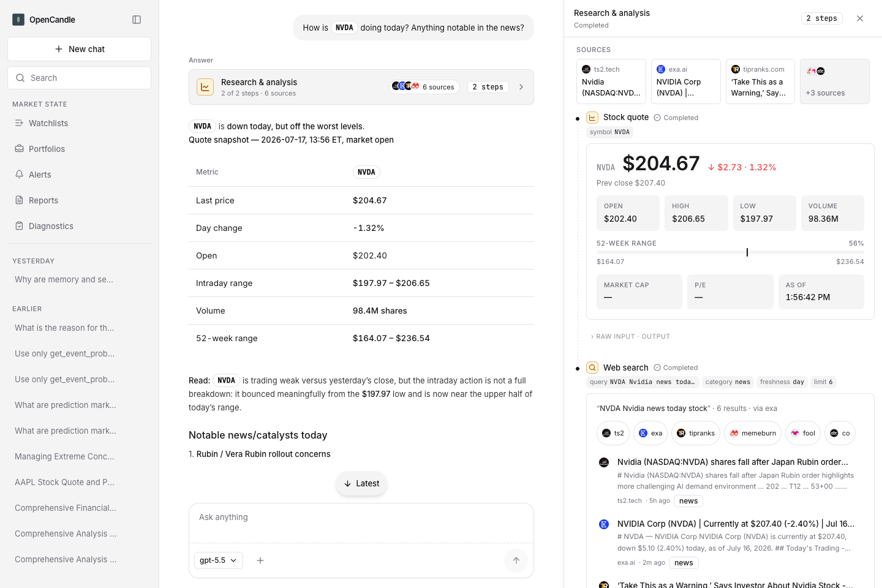Viewport: 882px width, 588px height.
Task: Show +3 sources card
Action: (835, 81)
